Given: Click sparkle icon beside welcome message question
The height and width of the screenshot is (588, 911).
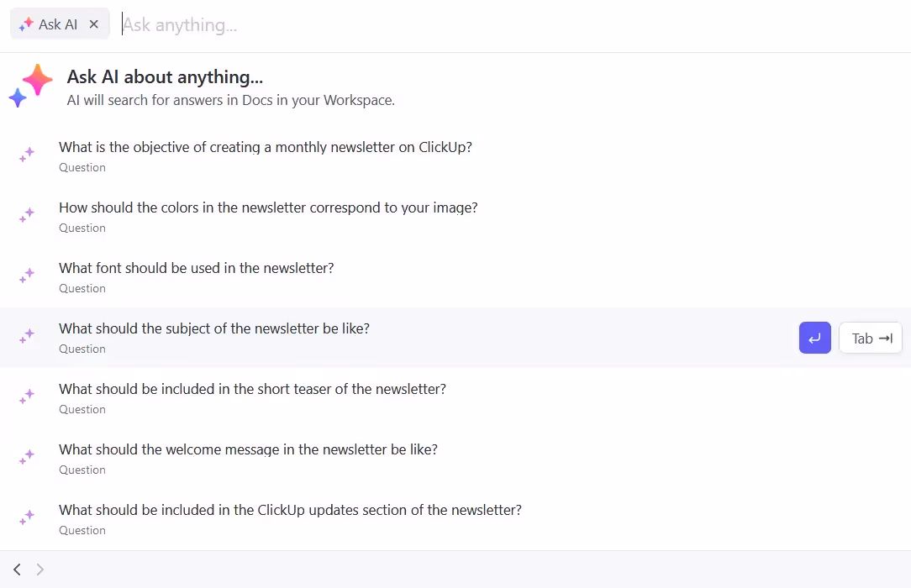Looking at the screenshot, I should point(27,457).
